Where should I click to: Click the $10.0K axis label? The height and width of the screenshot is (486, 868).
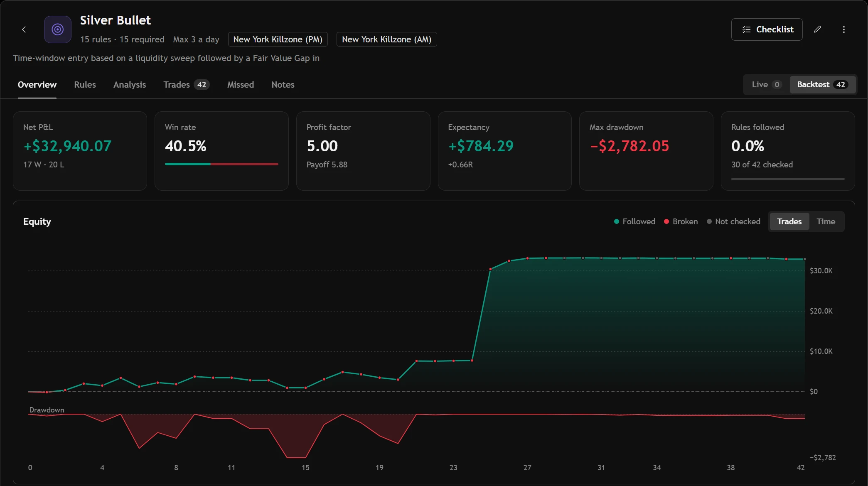(821, 351)
